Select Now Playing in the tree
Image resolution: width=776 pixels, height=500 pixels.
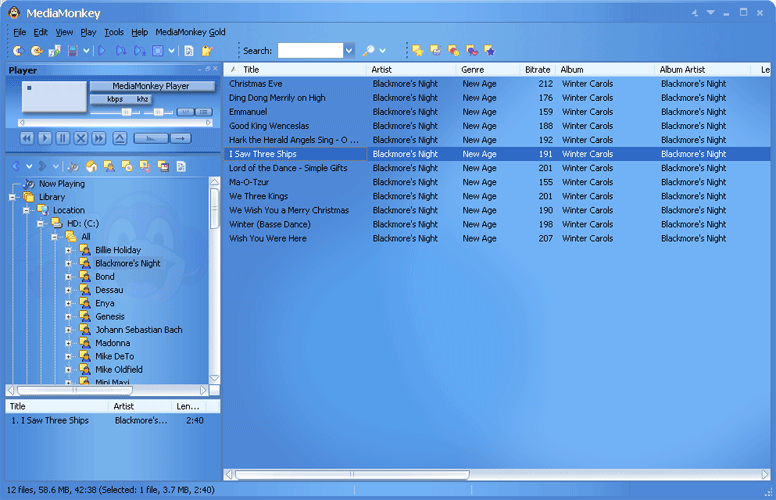[62, 184]
